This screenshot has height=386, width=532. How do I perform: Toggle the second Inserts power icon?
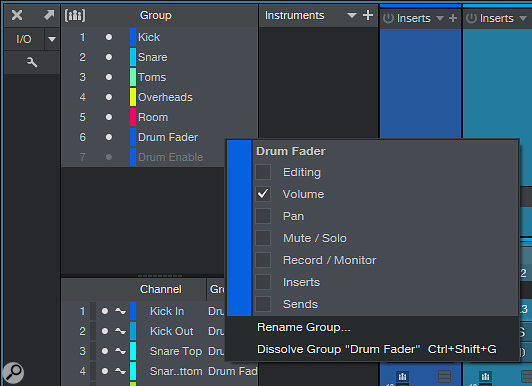471,18
